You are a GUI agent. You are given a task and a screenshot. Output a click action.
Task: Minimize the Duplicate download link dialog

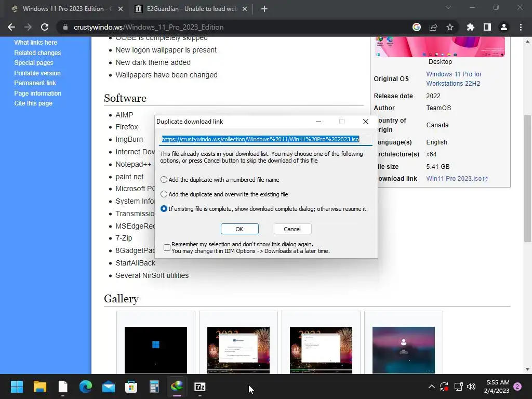click(318, 122)
